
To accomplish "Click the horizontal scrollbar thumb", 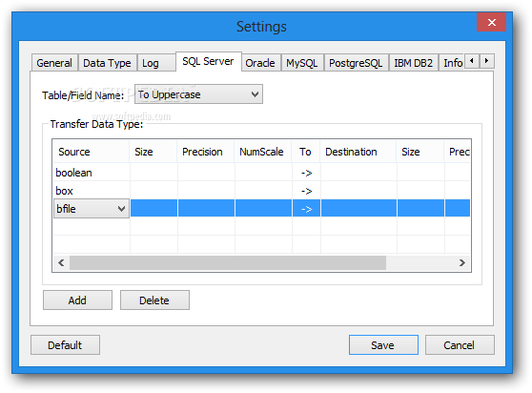I will coord(228,262).
